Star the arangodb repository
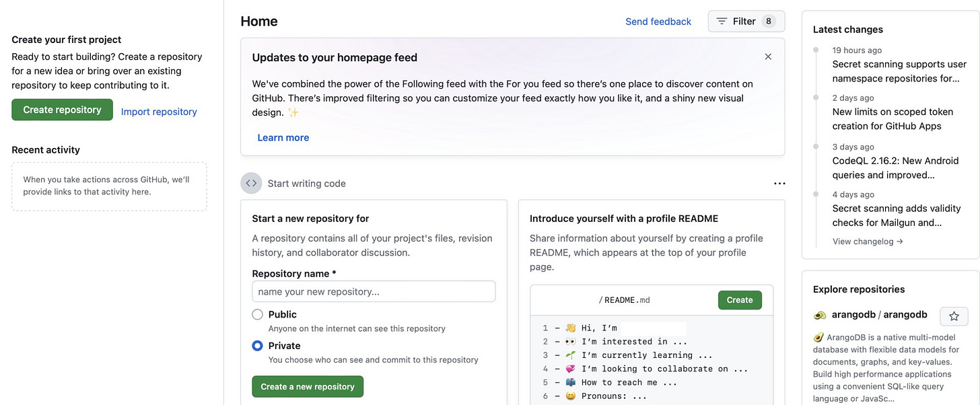The height and width of the screenshot is (405, 980). coord(954,316)
